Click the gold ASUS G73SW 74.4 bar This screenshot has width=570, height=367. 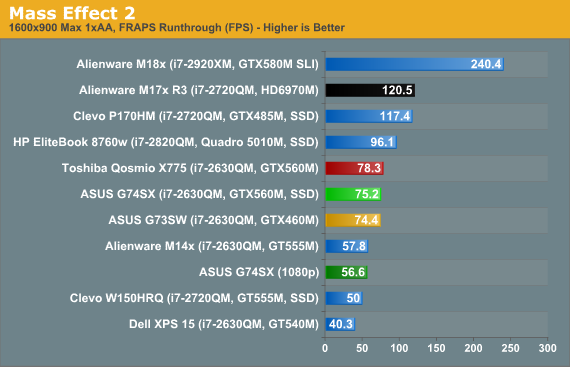(x=353, y=220)
